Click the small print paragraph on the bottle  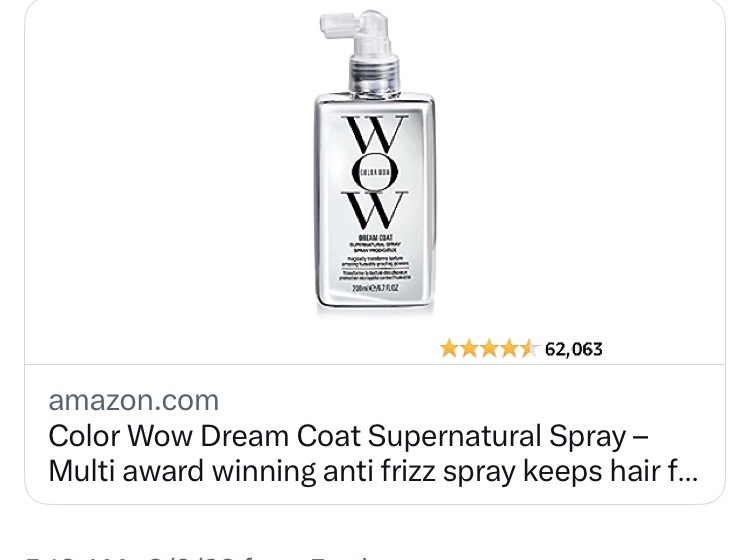point(375,261)
